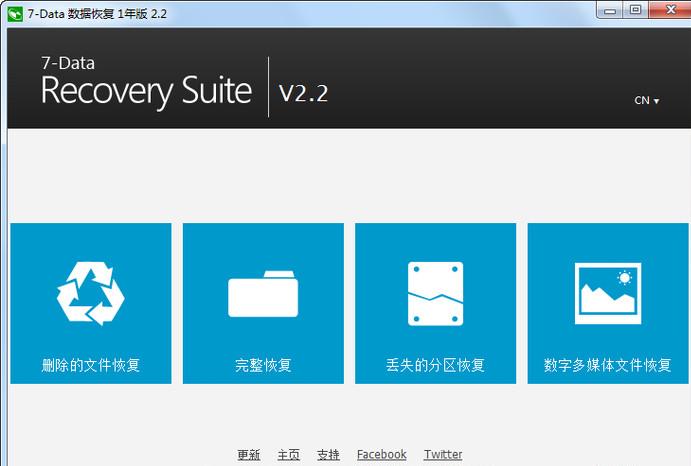Image resolution: width=691 pixels, height=466 pixels.
Task: Maximize the 7-Data window
Action: click(x=635, y=10)
